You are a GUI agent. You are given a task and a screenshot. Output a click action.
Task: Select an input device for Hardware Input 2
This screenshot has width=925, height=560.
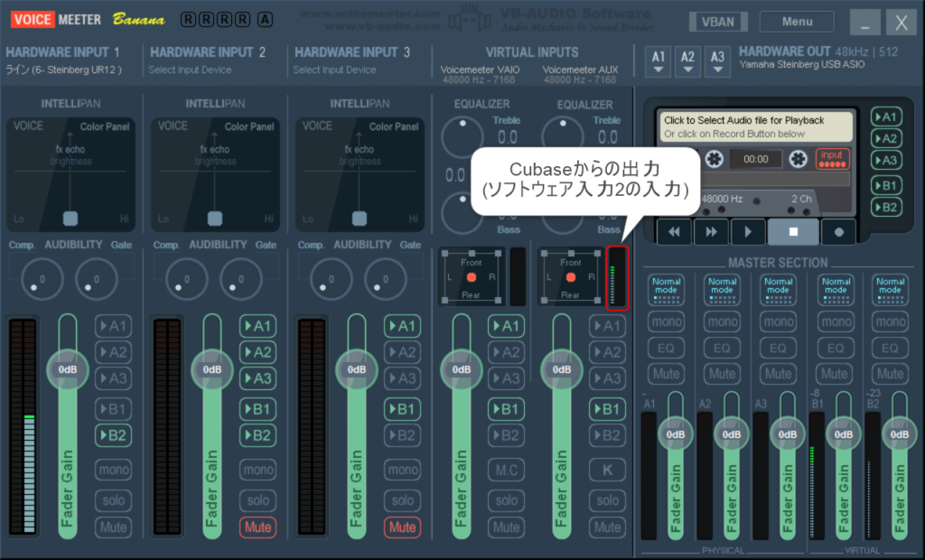190,70
